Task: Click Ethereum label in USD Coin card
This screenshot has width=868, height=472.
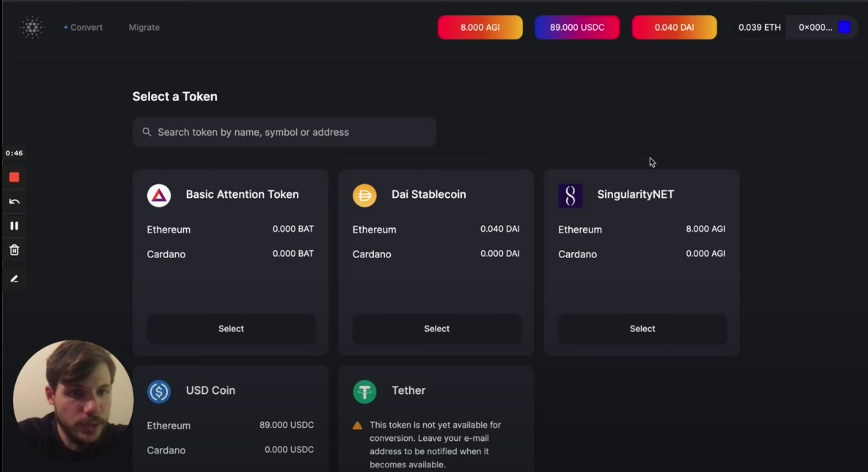Action: pos(169,426)
